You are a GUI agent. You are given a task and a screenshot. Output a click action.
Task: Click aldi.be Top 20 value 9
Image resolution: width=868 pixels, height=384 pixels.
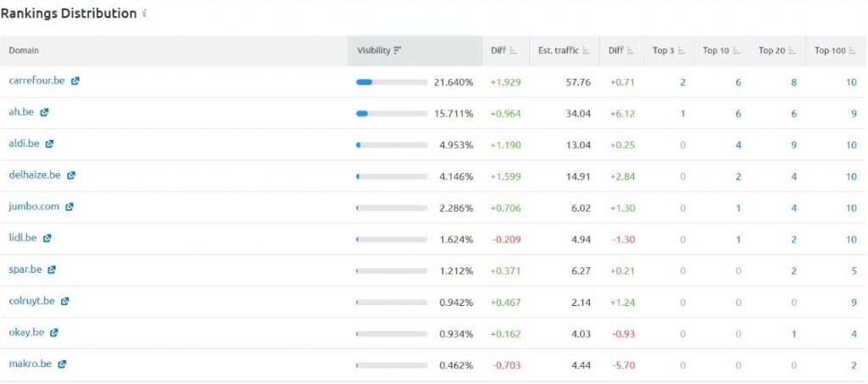(793, 146)
